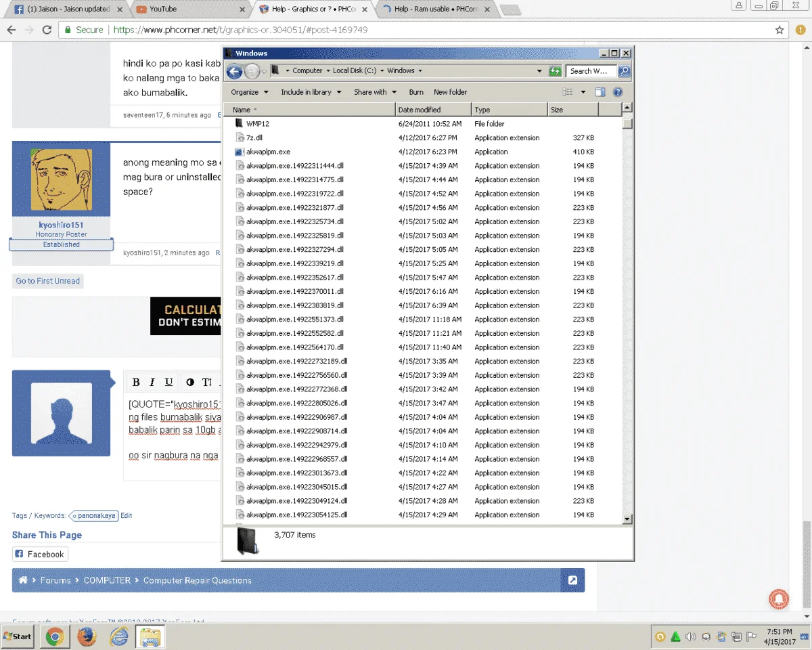The image size is (812, 650).
Task: Share this page via Facebook button
Action: [x=40, y=554]
